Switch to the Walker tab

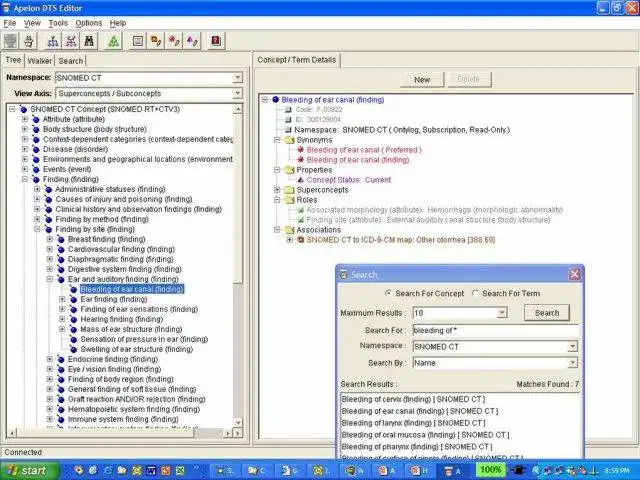(40, 61)
